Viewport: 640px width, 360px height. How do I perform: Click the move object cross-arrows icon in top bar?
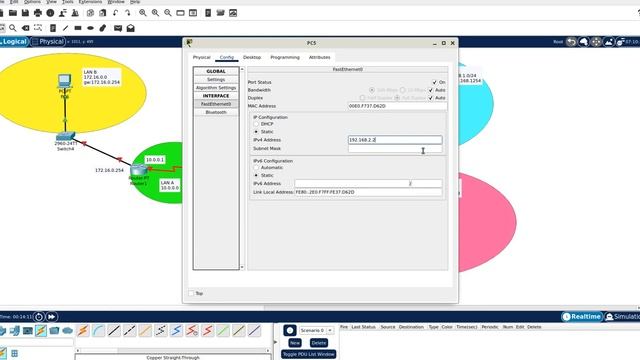pos(596,42)
